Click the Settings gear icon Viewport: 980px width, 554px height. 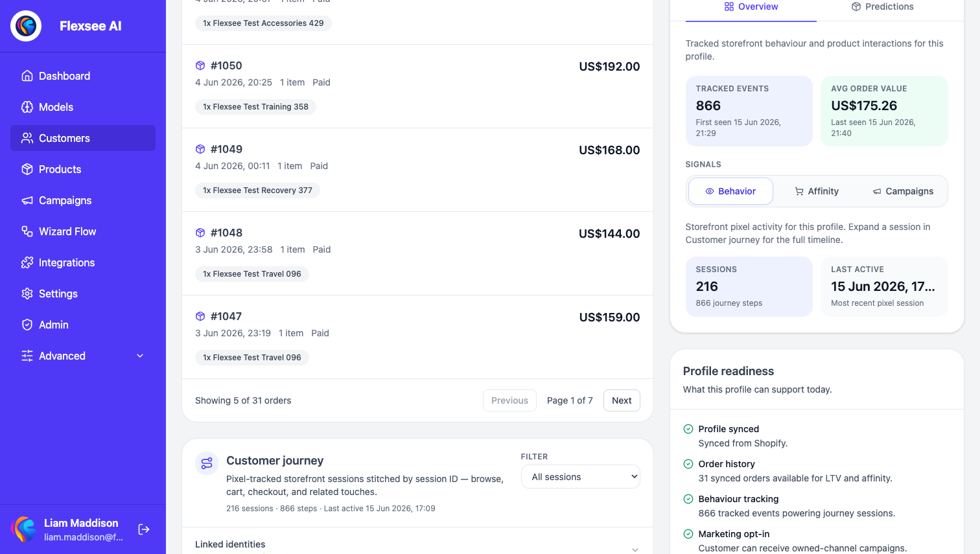point(27,294)
